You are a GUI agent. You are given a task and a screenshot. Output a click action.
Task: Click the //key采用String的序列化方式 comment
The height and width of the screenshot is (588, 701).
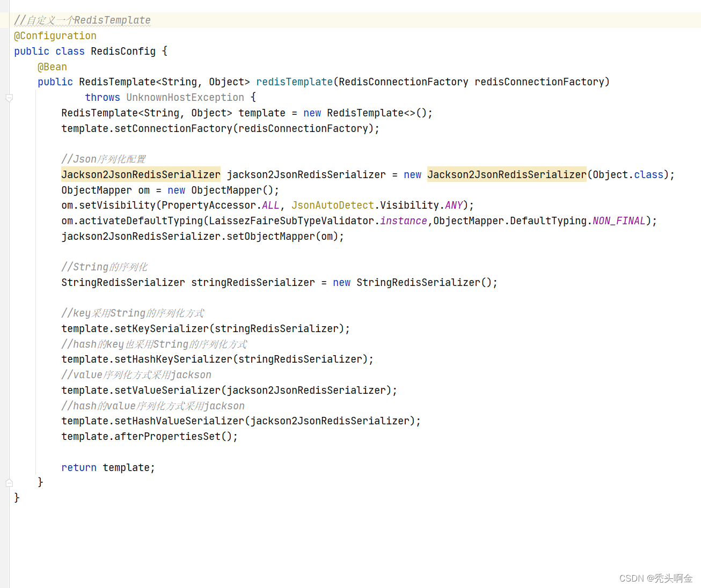coord(133,313)
